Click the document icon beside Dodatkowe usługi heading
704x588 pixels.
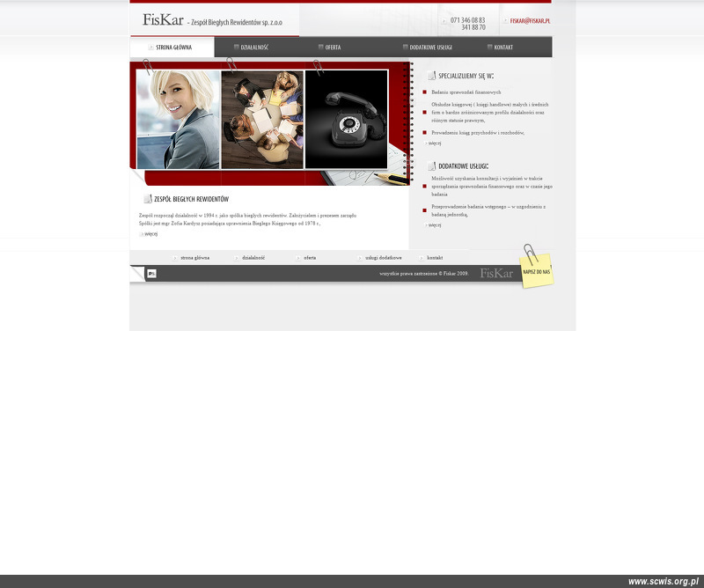(x=431, y=165)
